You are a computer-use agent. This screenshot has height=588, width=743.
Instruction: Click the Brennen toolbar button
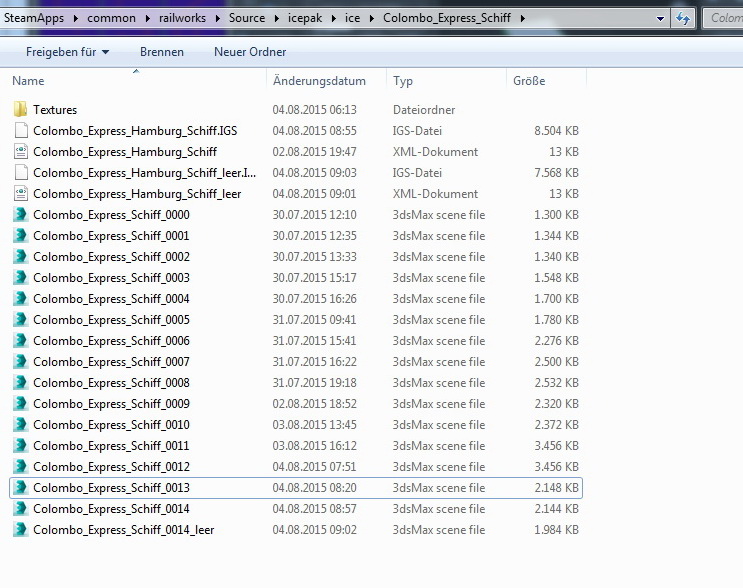click(x=161, y=52)
